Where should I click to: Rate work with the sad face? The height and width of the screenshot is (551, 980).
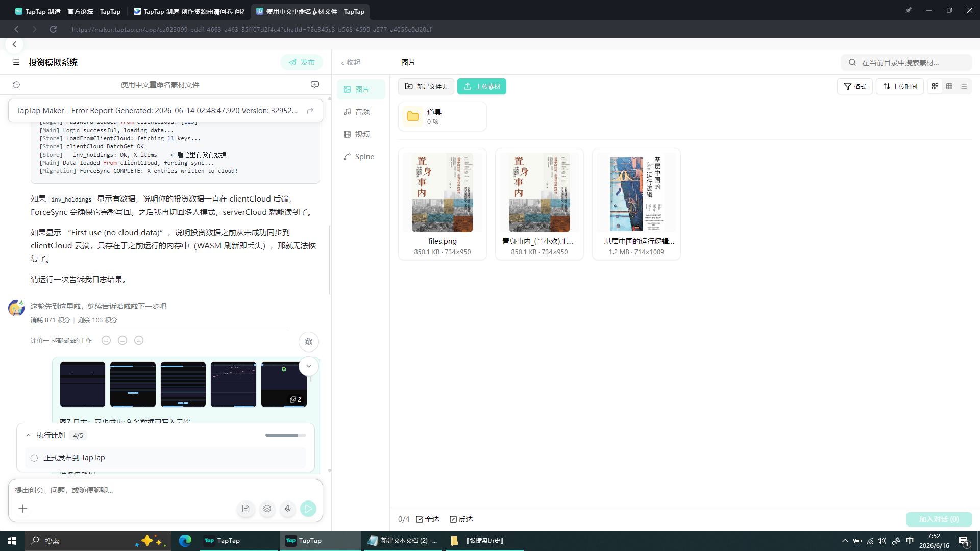tap(139, 340)
